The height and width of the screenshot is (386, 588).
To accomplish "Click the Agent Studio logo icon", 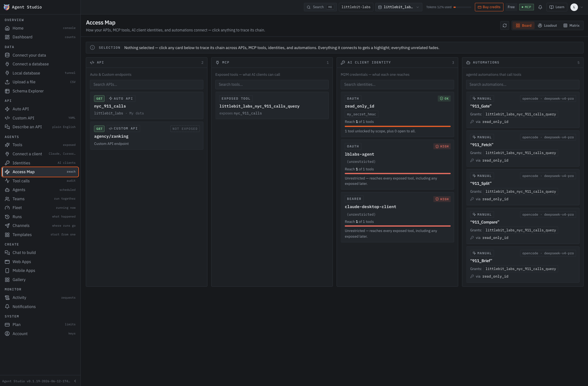I will click(6, 7).
